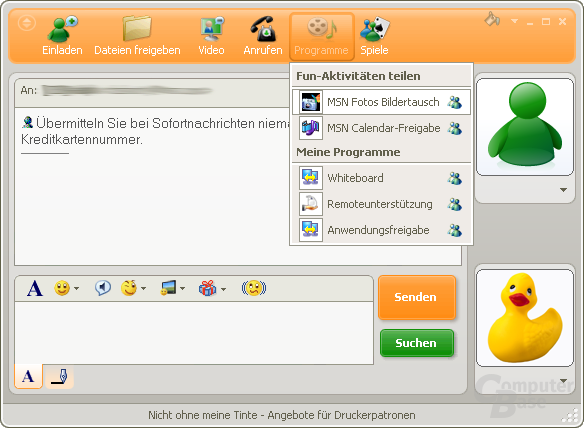This screenshot has width=584, height=428.
Task: Launch Anwendungsfreigabe from the menu
Action: 381,230
